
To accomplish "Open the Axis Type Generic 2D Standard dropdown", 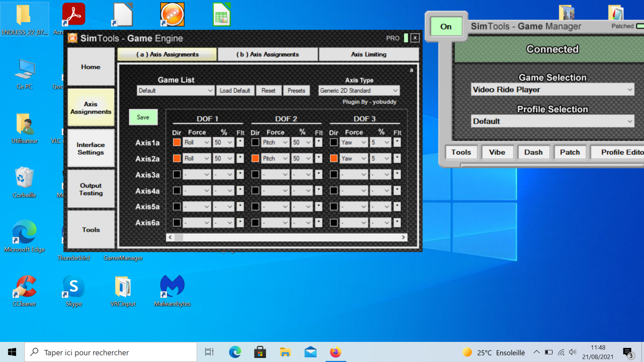I will (x=359, y=90).
